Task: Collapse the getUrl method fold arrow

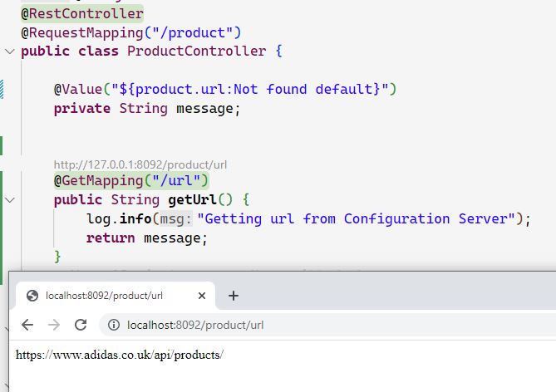Action: pos(9,200)
